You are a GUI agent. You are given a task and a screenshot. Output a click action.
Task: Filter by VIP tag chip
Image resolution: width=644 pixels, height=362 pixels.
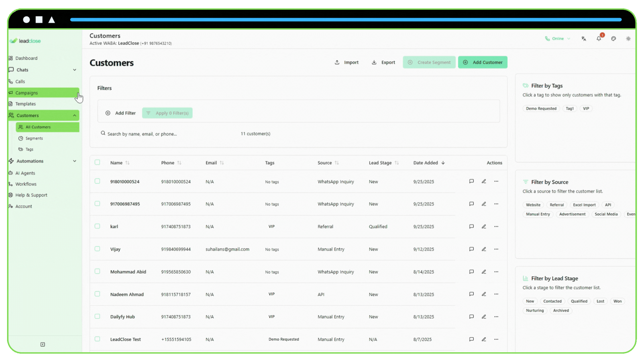coord(586,109)
